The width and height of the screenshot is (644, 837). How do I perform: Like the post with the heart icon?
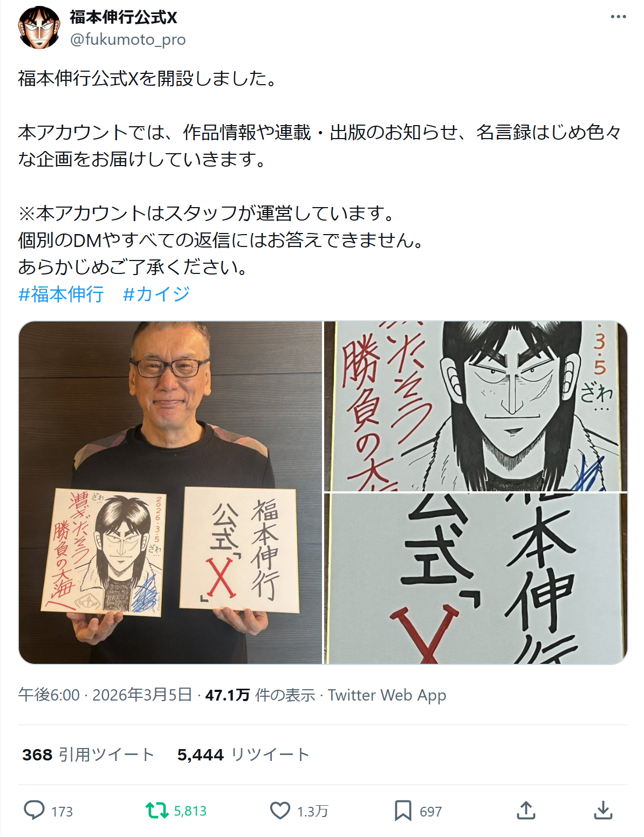[280, 811]
